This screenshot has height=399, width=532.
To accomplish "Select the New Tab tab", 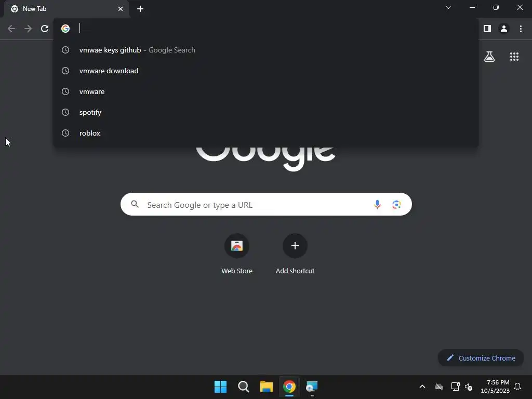I will 66,9.
